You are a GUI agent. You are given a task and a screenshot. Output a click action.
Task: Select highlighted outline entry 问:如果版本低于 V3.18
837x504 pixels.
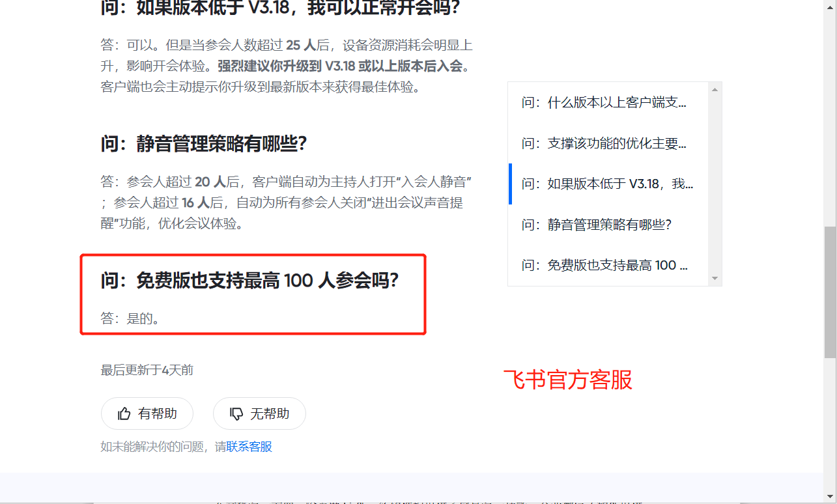tap(607, 184)
